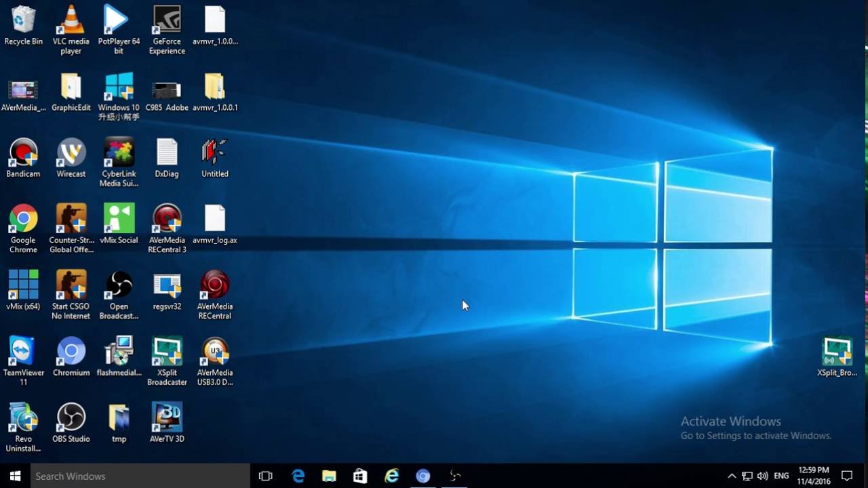Switch to OBS app in taskbar
The image size is (868, 488).
454,476
